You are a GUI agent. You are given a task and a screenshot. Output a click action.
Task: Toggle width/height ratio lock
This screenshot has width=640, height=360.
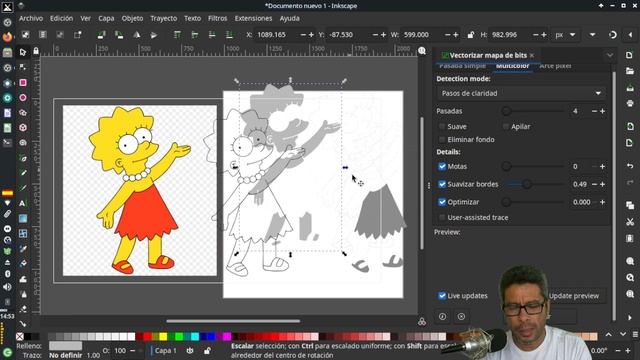click(471, 35)
